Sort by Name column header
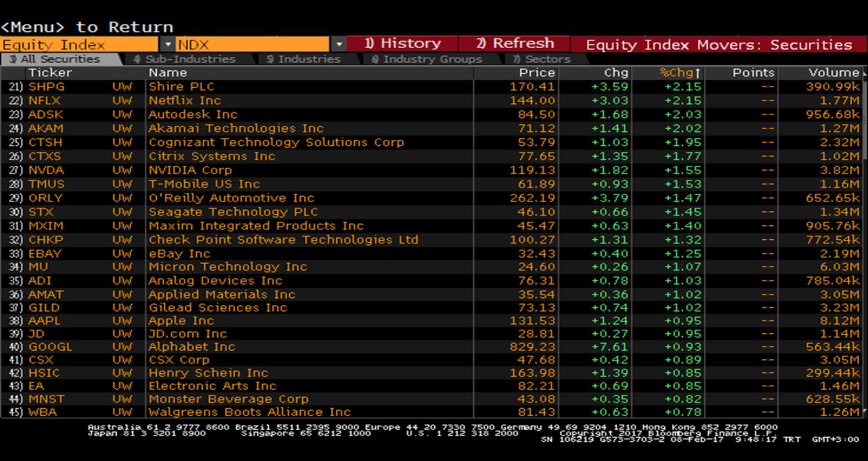 click(168, 73)
